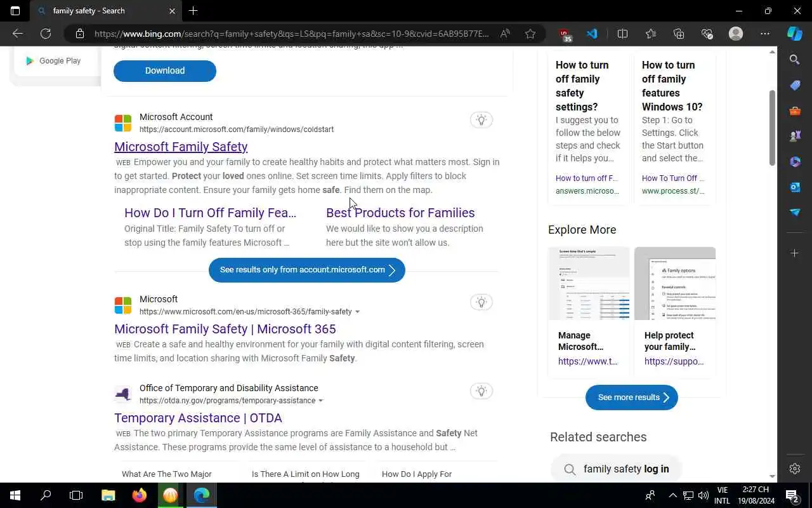Open File Explorer from taskbar
812x508 pixels.
(x=108, y=495)
